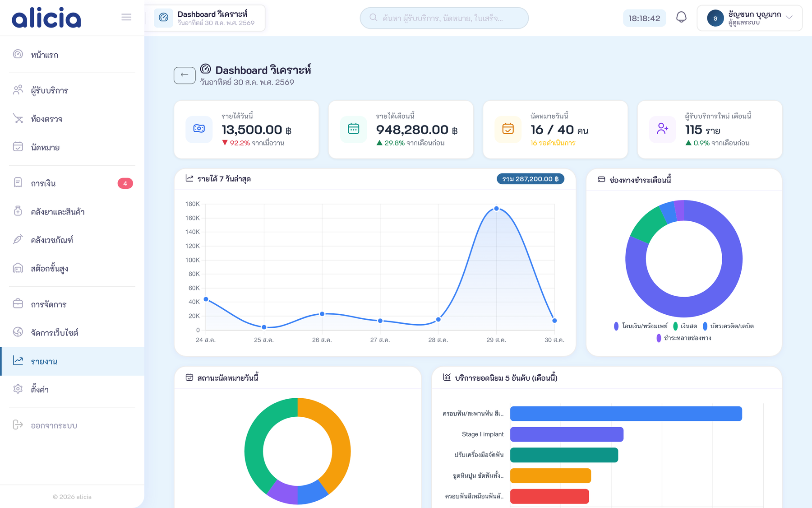Open คลังเวชภัณฑ์ in sidebar

click(72, 240)
